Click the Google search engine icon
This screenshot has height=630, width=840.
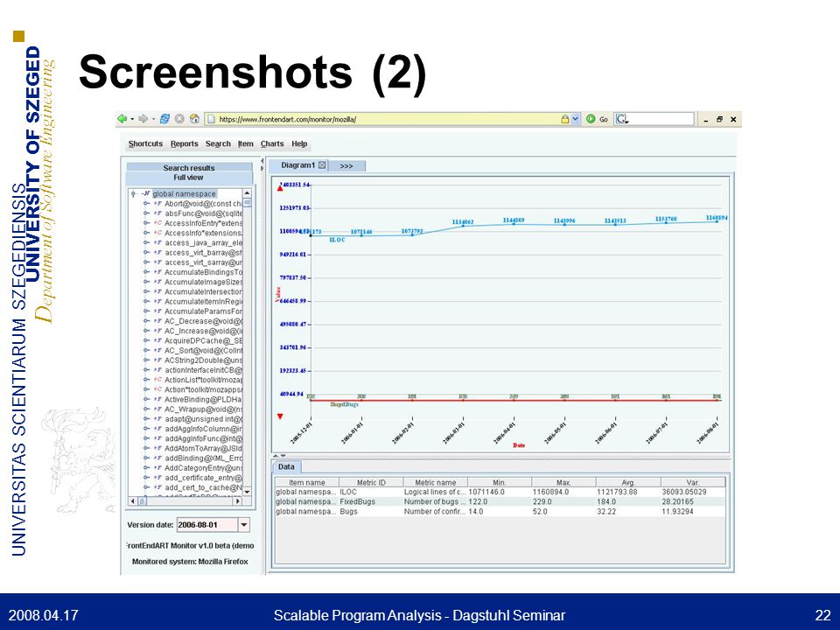(620, 119)
